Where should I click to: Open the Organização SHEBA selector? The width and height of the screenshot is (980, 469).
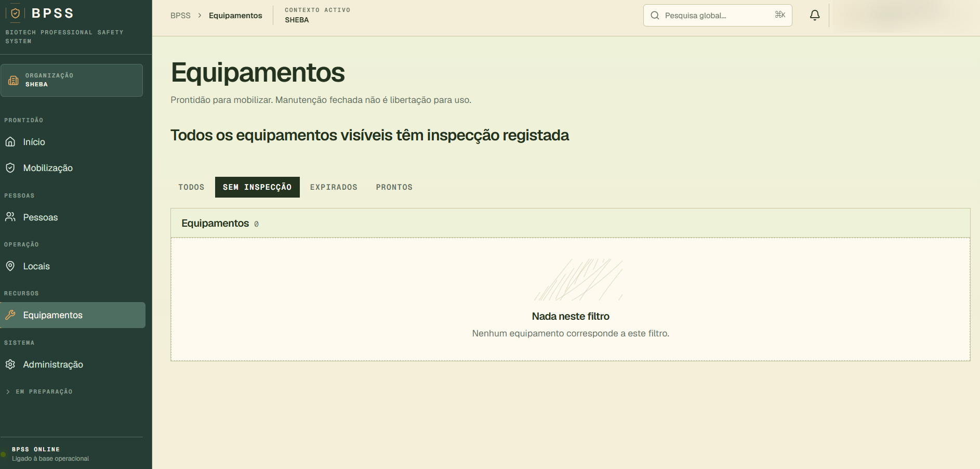click(72, 80)
